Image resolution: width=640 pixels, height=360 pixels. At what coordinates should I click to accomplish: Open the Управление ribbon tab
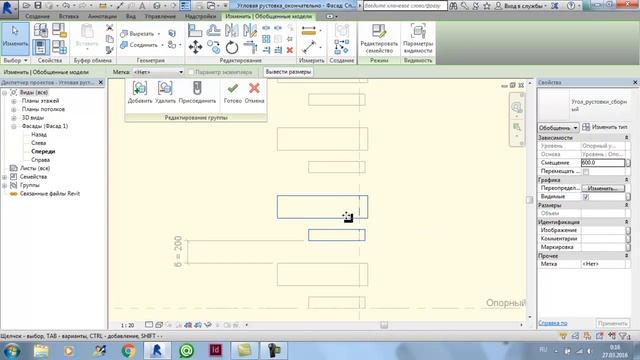(160, 16)
